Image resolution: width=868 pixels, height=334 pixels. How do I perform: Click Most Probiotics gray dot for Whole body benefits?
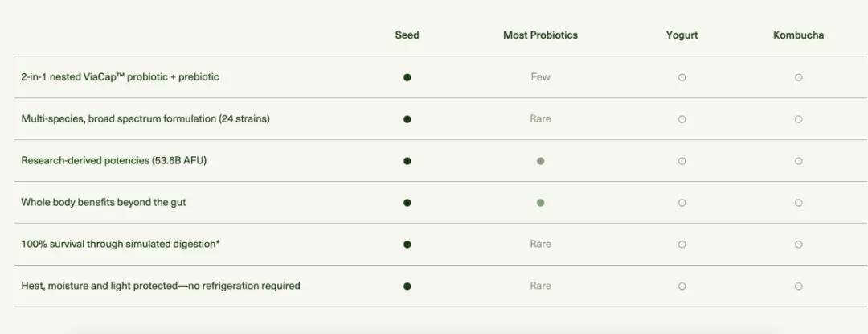pos(541,203)
